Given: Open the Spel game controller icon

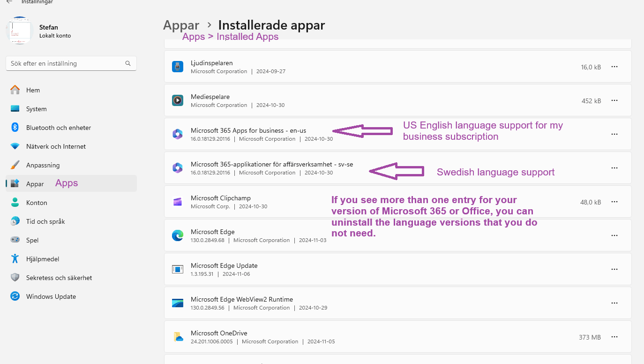Looking at the screenshot, I should click(15, 240).
